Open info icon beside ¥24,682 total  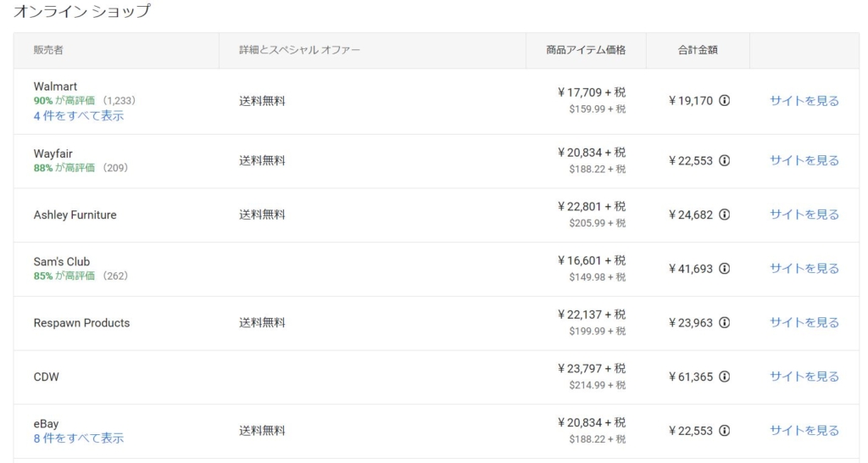(724, 215)
